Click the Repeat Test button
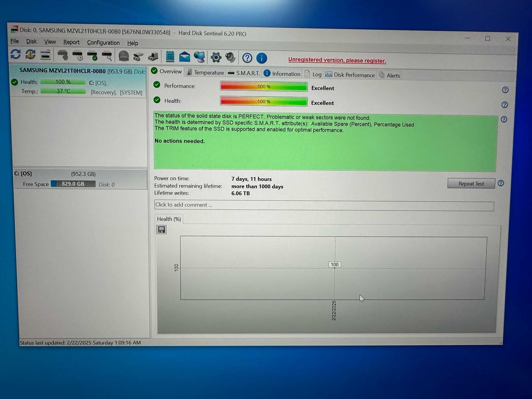 click(x=471, y=183)
